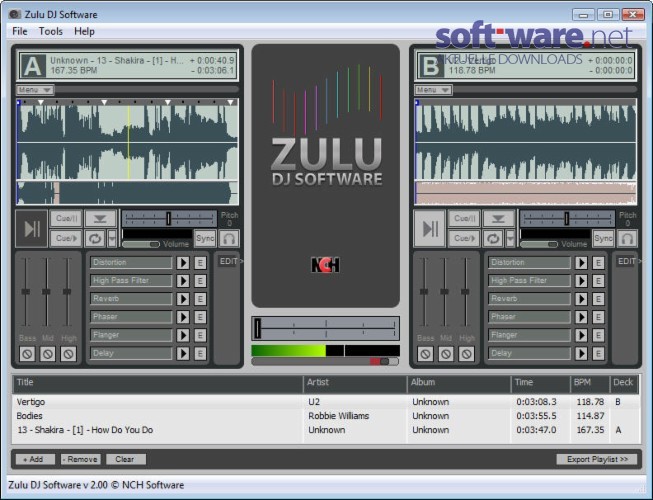Start Delay effect on Deck A
The image size is (653, 500).
[182, 353]
